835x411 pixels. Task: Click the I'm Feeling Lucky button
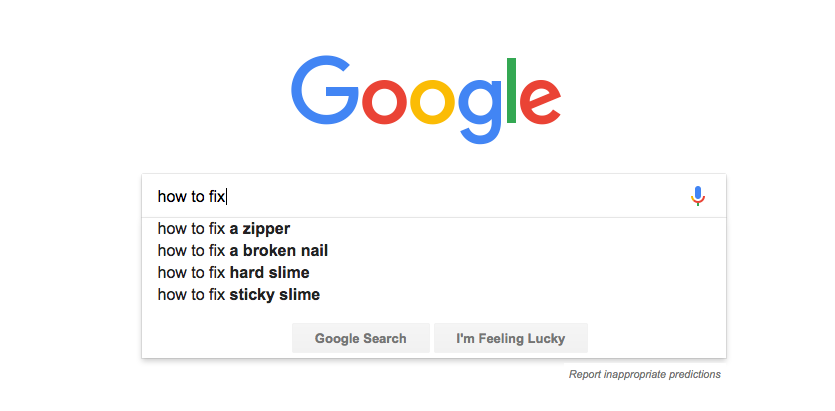[510, 338]
